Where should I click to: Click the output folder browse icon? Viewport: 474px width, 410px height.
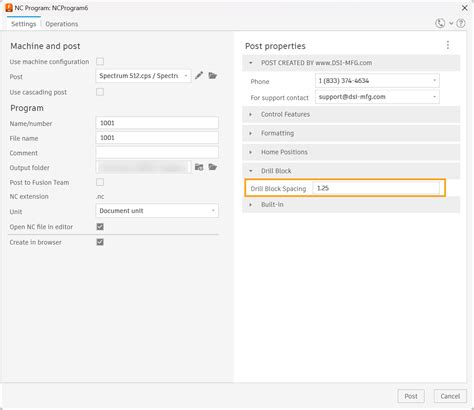(x=199, y=167)
